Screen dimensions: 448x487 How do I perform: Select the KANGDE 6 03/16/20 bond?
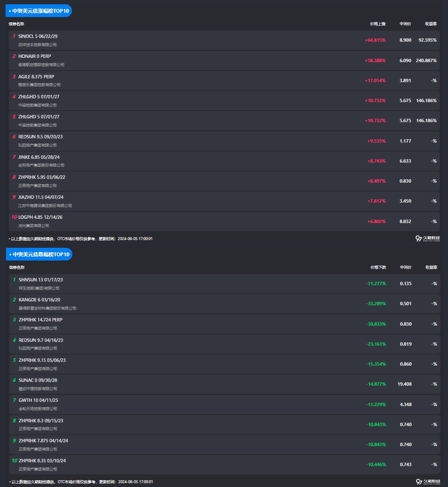click(x=40, y=300)
